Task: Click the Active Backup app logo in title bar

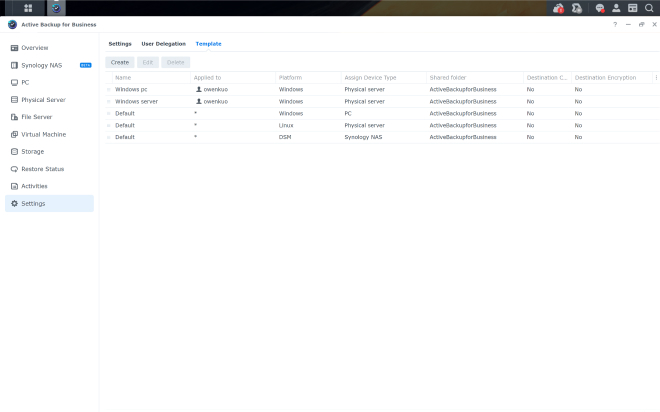Action: point(13,24)
